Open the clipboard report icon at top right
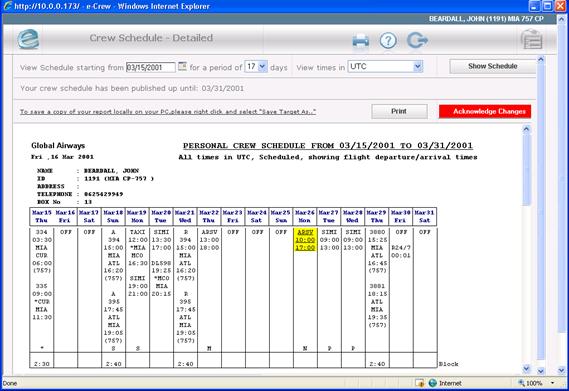 (x=532, y=39)
